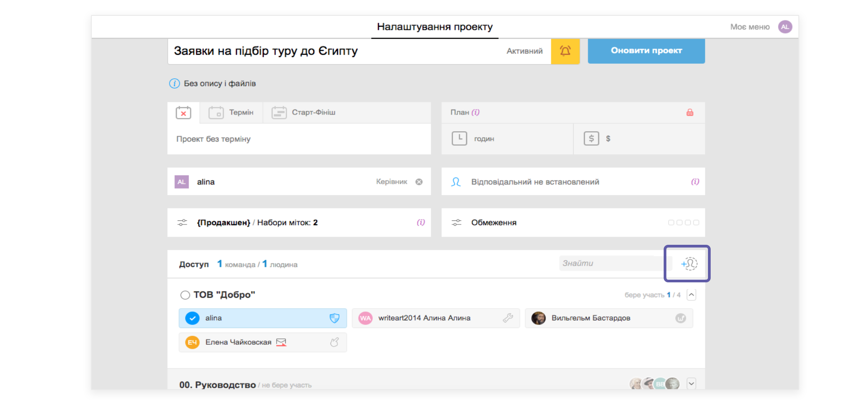Screen dimensions: 868x419
Task: Collapse the ТОВ "Добро" team list
Action: click(x=691, y=294)
